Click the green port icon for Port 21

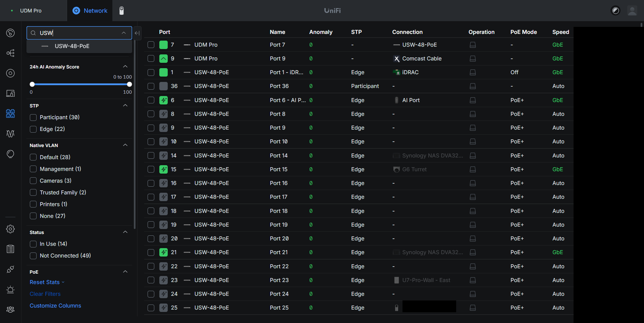[x=163, y=252]
